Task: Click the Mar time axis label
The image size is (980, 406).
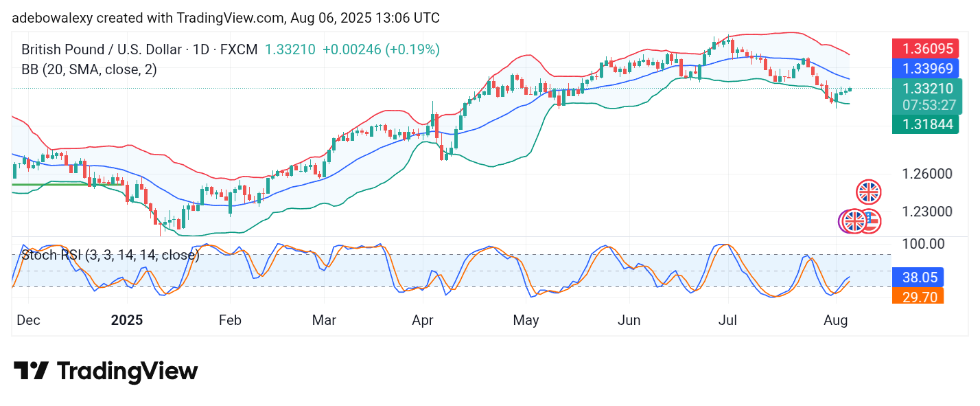Action: click(324, 320)
